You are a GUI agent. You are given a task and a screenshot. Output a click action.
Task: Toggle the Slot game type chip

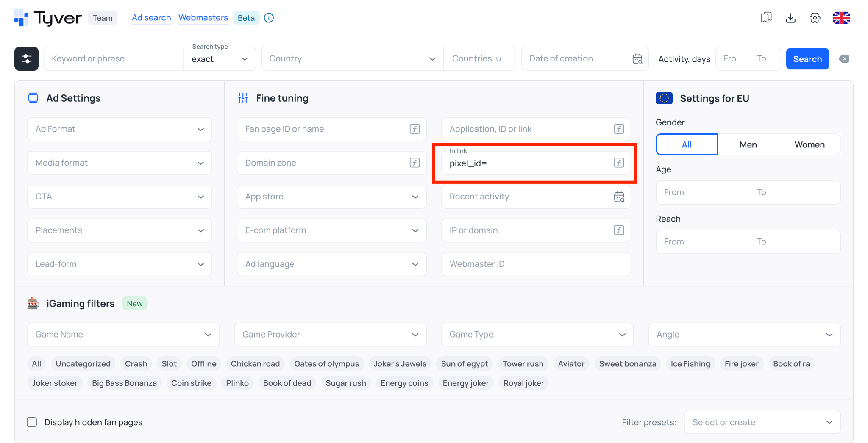coord(169,364)
